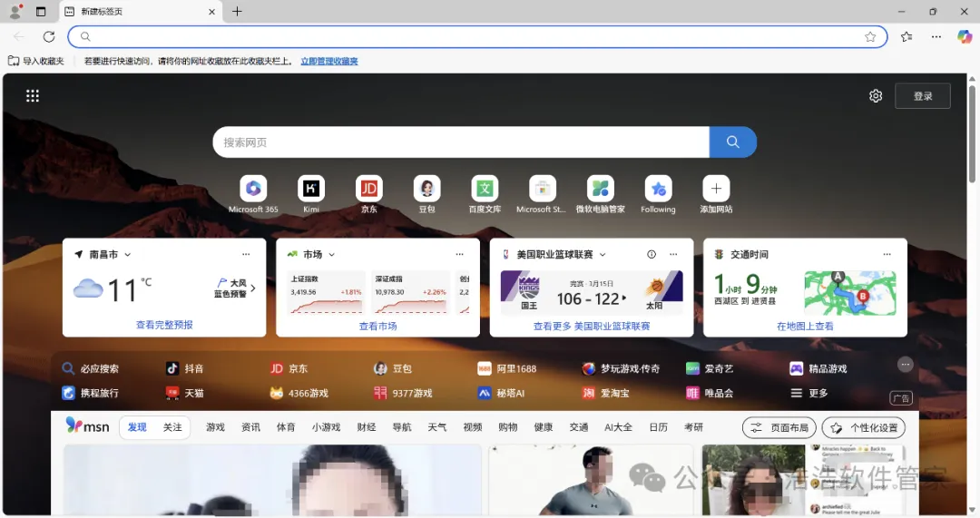
Task: Open the favorites list icon
Action: [906, 37]
